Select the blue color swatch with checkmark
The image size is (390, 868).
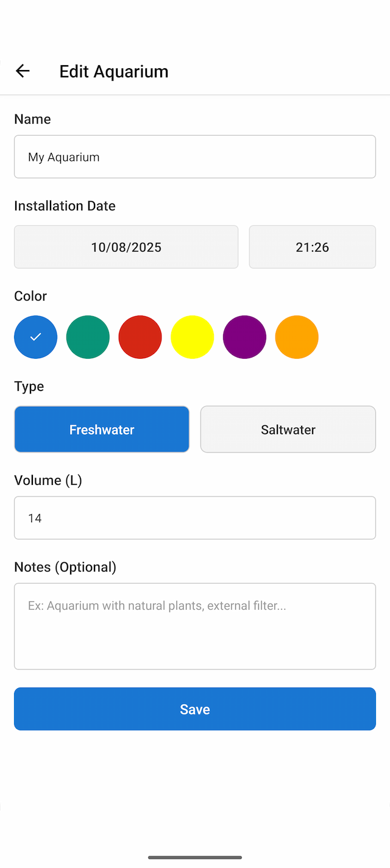[x=36, y=337]
